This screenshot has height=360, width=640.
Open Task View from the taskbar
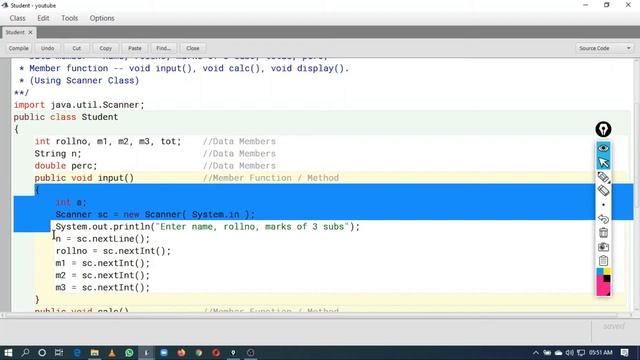59,352
